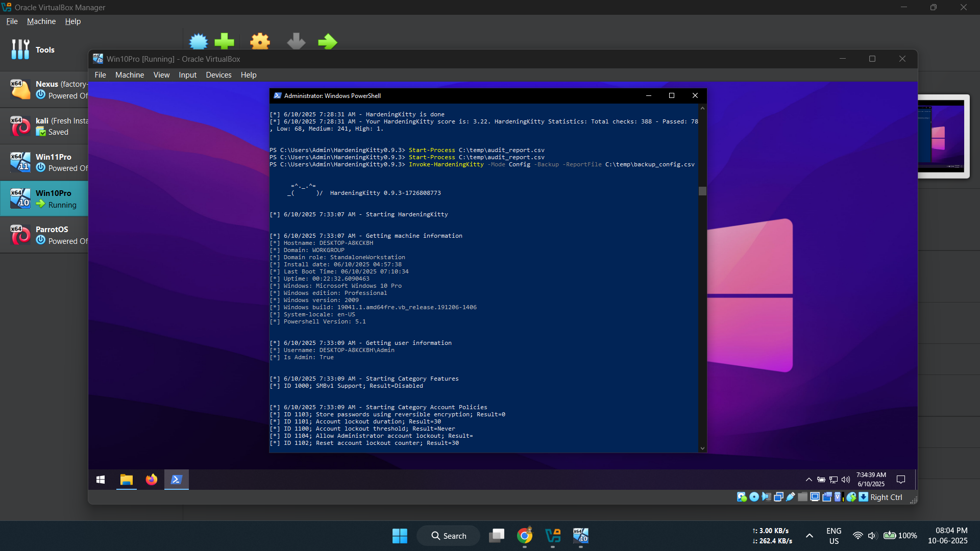
Task: Open Task View on host taskbar
Action: tap(497, 536)
